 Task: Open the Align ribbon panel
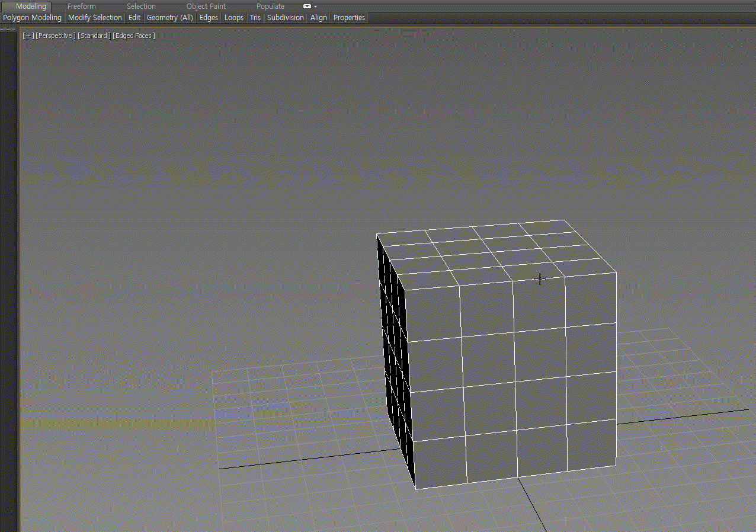(319, 18)
